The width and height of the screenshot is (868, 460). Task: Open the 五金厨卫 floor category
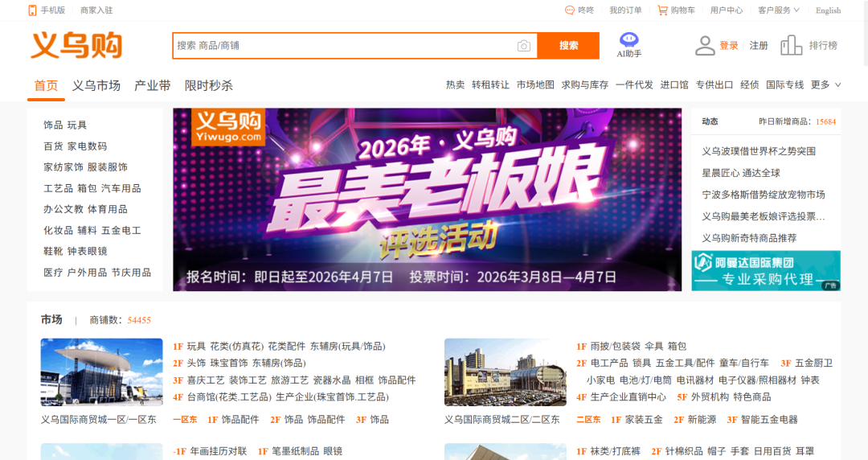coord(813,363)
